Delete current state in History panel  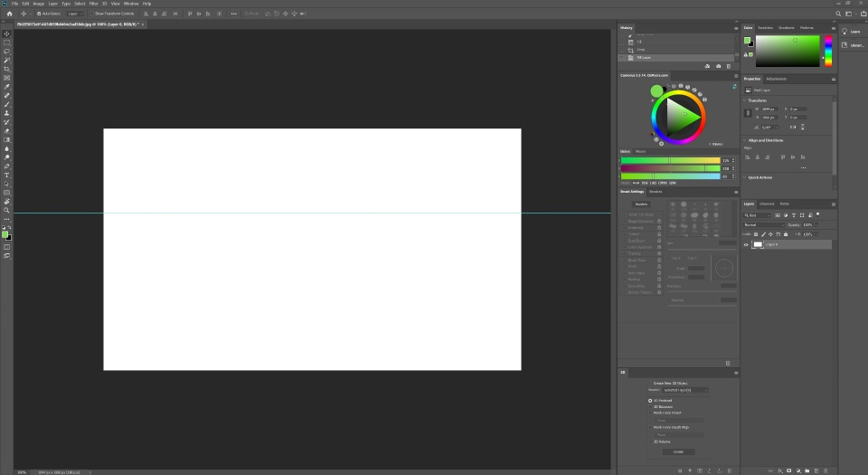729,66
